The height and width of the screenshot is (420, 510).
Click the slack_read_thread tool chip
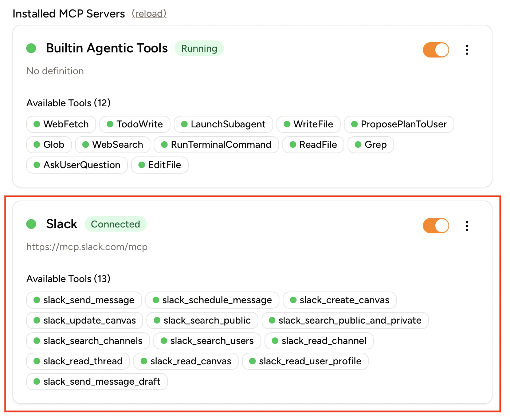78,361
